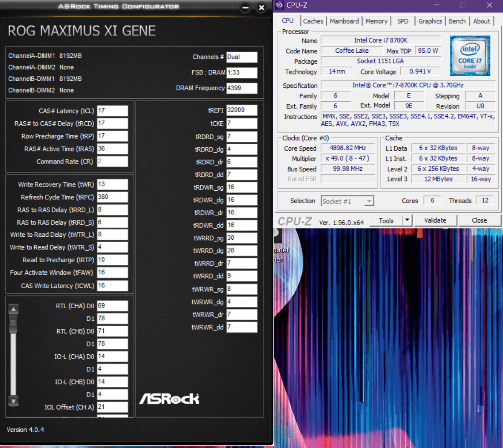Screen dimensions: 503x448
Task: Click the Write Recovery Time (tWR) field
Action: (x=112, y=184)
